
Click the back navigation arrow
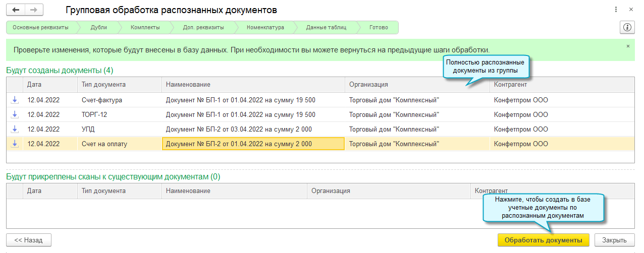point(16,10)
